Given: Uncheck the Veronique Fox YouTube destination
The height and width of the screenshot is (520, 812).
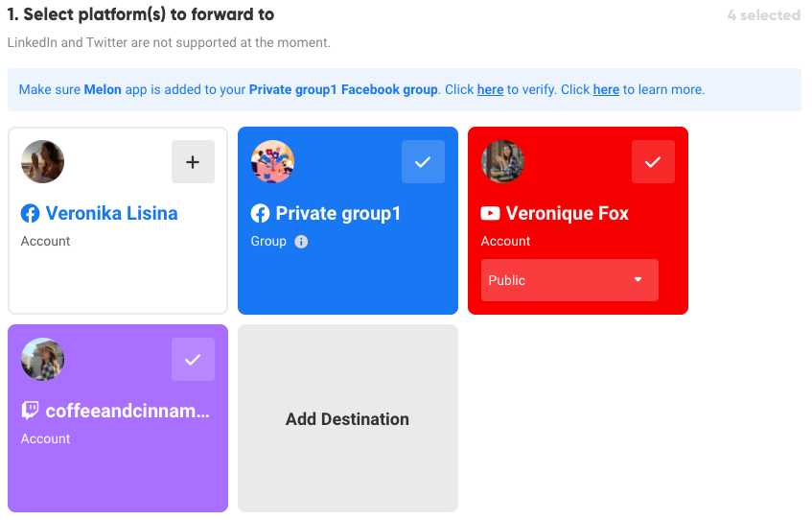Looking at the screenshot, I should (653, 162).
